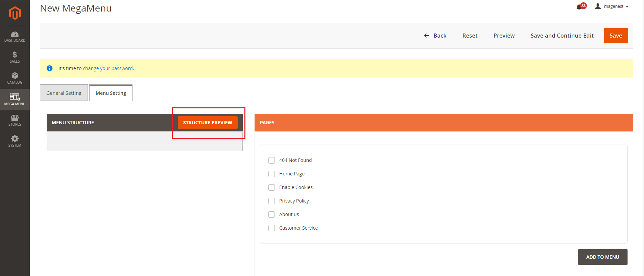Click the change your password link

(108, 68)
